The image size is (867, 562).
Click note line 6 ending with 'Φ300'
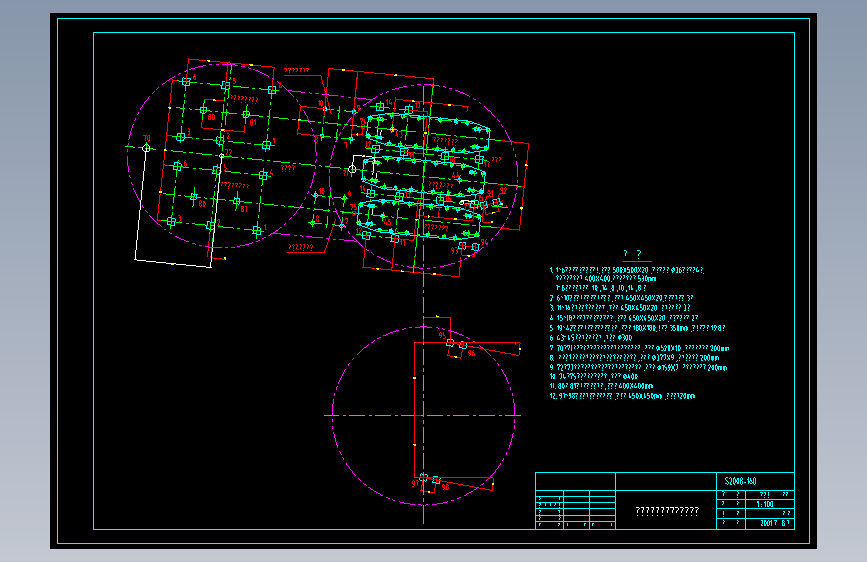(x=591, y=337)
